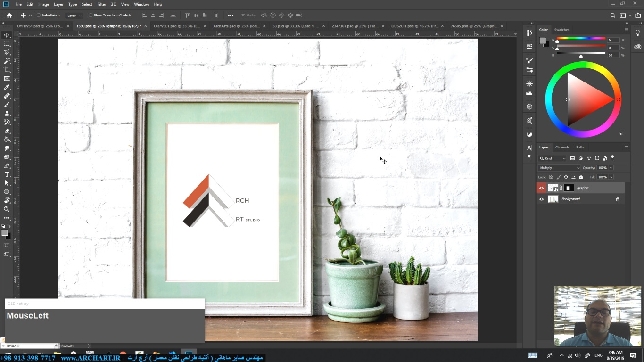
Task: Enable Show Transform Controls checkbox
Action: tap(91, 15)
